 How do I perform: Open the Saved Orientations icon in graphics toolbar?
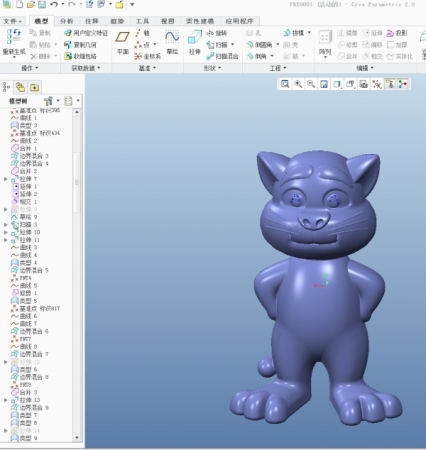pos(350,84)
